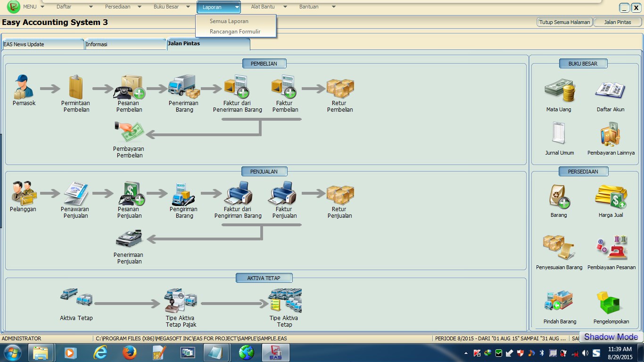Open the Jurnal Umum sheet icon
The height and width of the screenshot is (362, 644).
click(559, 133)
